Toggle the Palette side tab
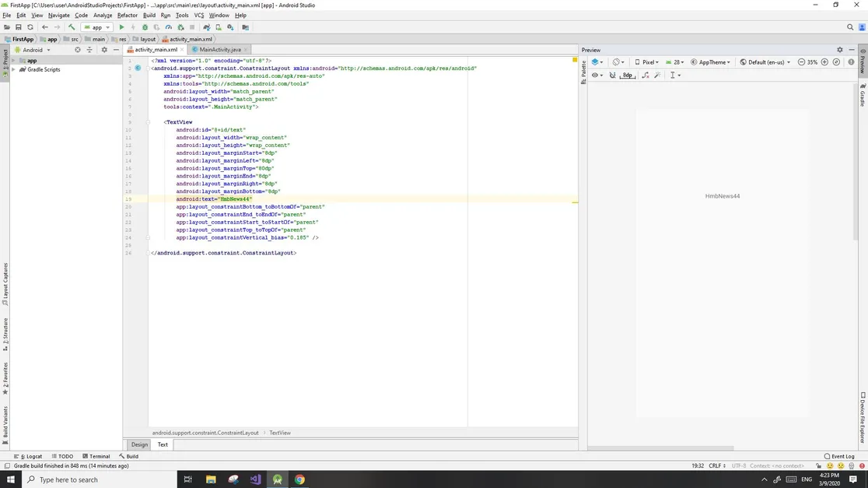Image resolution: width=868 pixels, height=488 pixels. tap(583, 72)
